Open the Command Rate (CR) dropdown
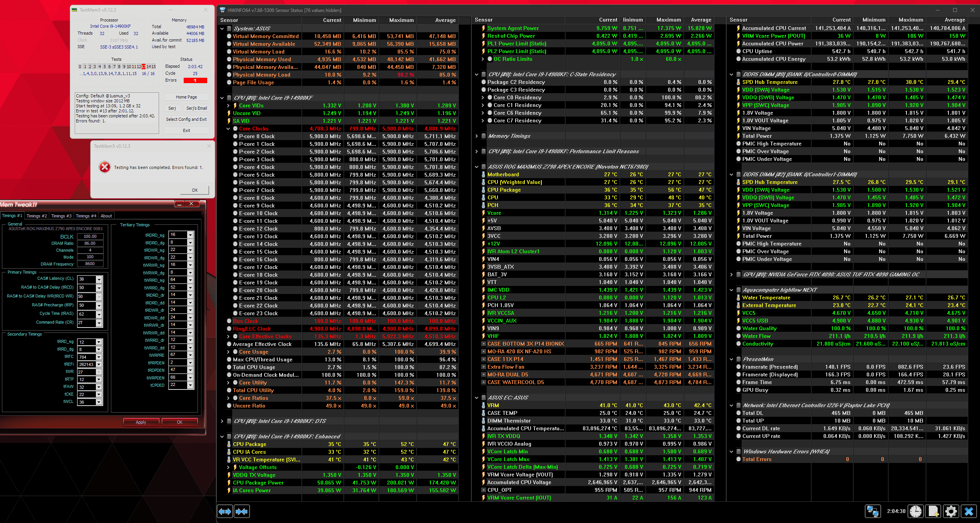980x523 pixels. tap(99, 323)
